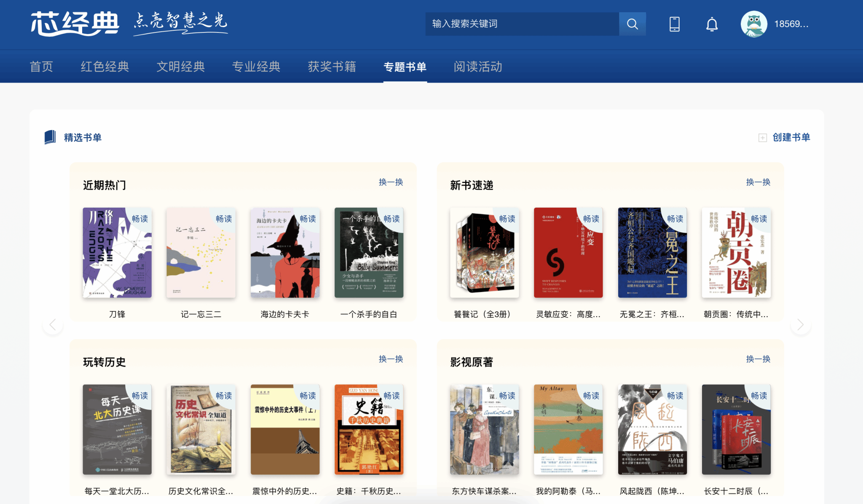Open the 长安十二时辰 book cover
This screenshot has width=863, height=504.
[736, 429]
